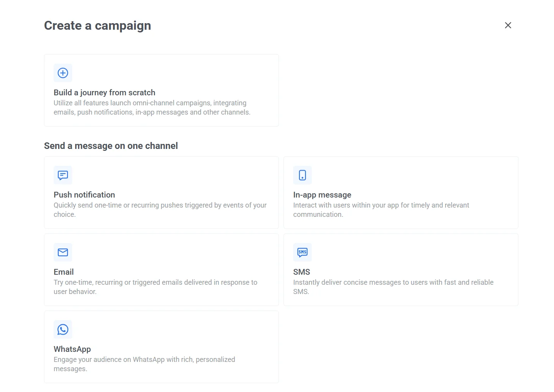Click the mobile device icon for In-app messaging

point(302,175)
